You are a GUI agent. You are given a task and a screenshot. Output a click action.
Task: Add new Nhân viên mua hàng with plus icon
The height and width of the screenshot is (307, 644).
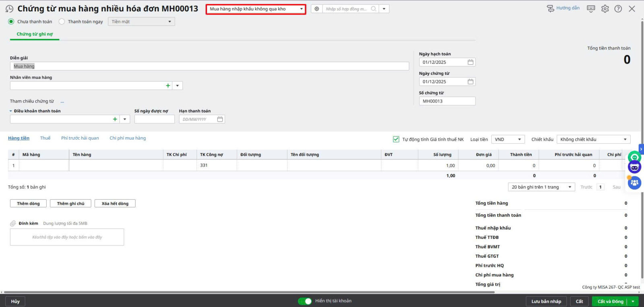[168, 86]
